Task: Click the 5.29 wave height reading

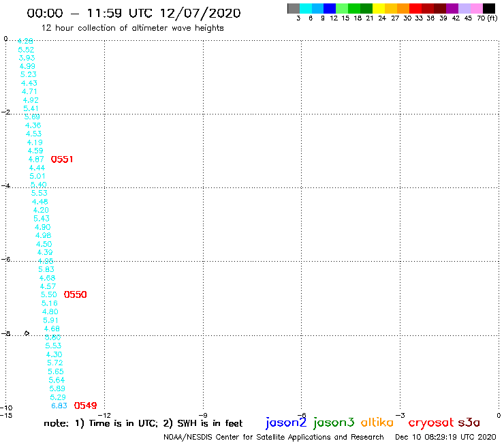Action: [x=58, y=397]
